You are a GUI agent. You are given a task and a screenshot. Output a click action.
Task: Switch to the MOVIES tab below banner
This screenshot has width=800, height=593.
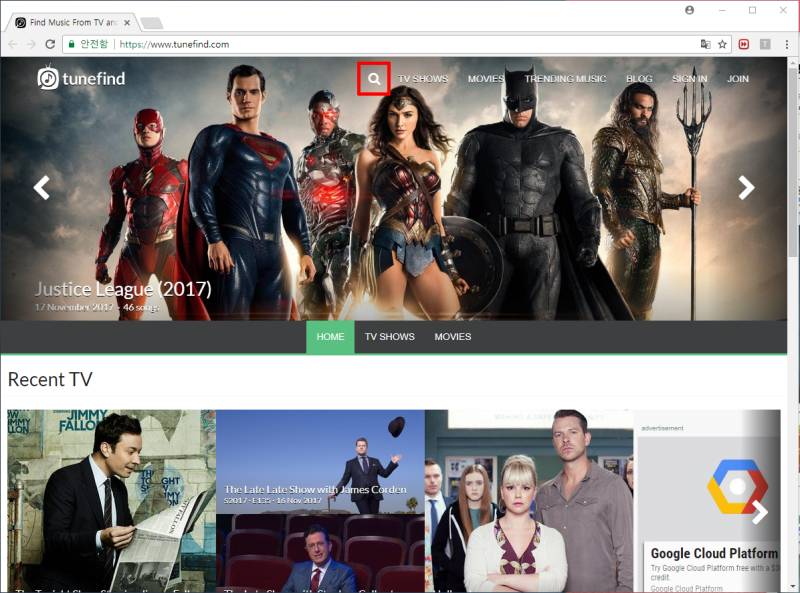coord(453,337)
